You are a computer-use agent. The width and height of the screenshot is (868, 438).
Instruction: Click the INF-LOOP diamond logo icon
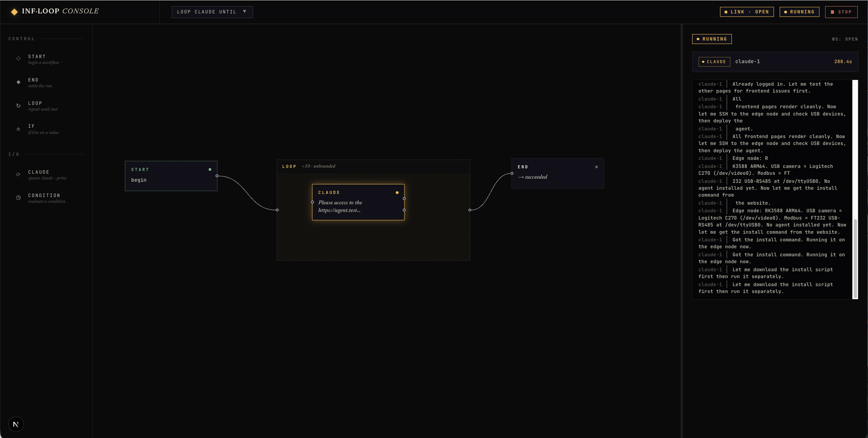(14, 12)
